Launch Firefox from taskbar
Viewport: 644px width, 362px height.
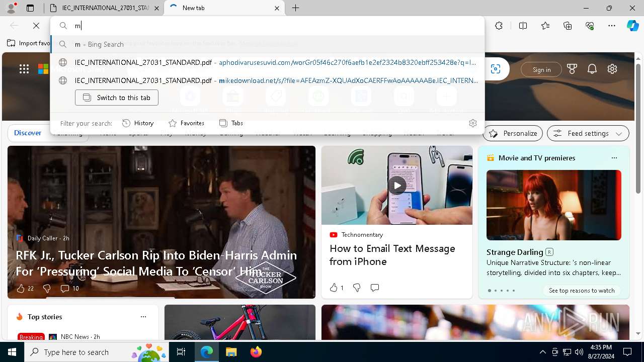pyautogui.click(x=256, y=352)
